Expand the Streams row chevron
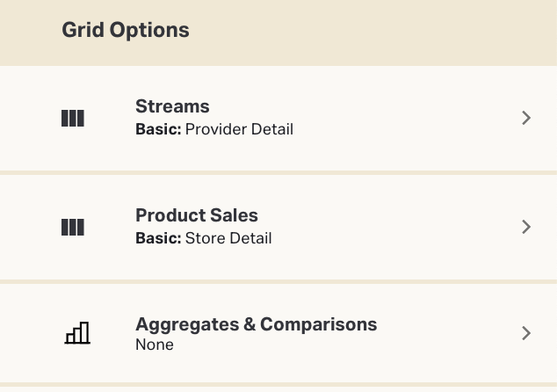This screenshot has width=557, height=392. (x=526, y=118)
